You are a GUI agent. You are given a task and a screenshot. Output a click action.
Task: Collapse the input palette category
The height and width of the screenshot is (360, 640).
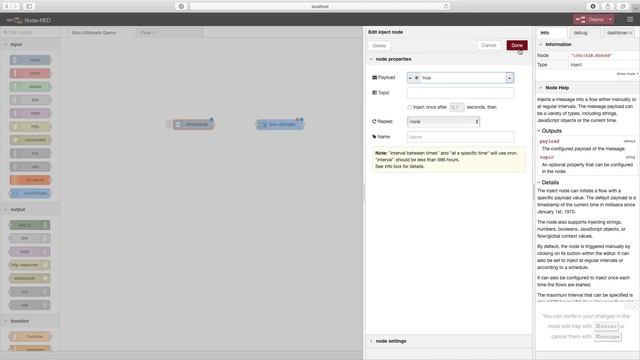pos(6,44)
